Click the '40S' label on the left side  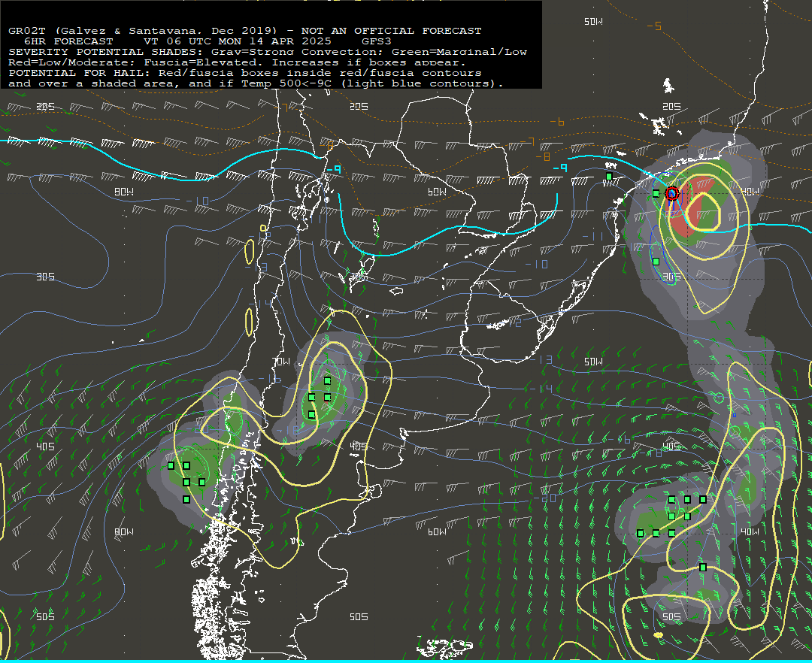(45, 447)
